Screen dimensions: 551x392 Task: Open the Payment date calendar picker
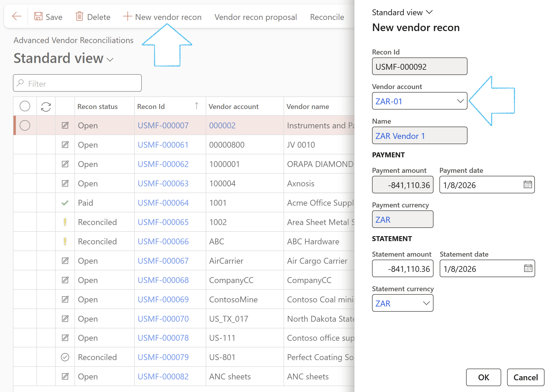(528, 185)
